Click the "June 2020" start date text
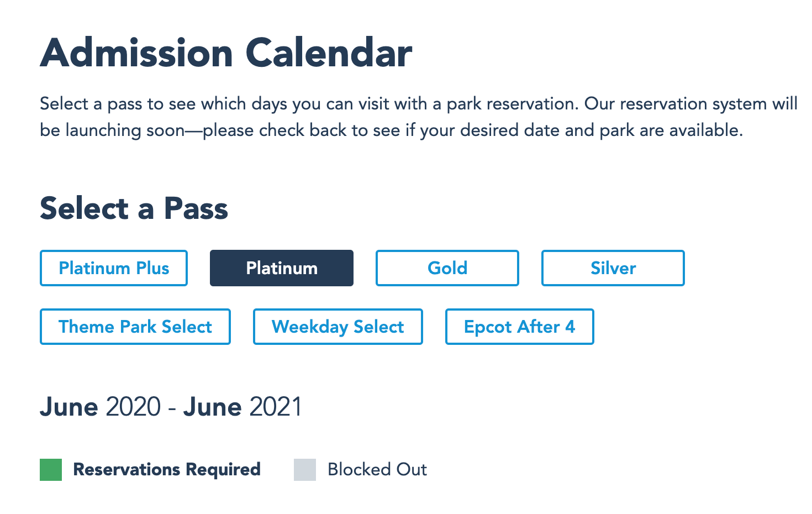The image size is (812, 514). pyautogui.click(x=100, y=407)
